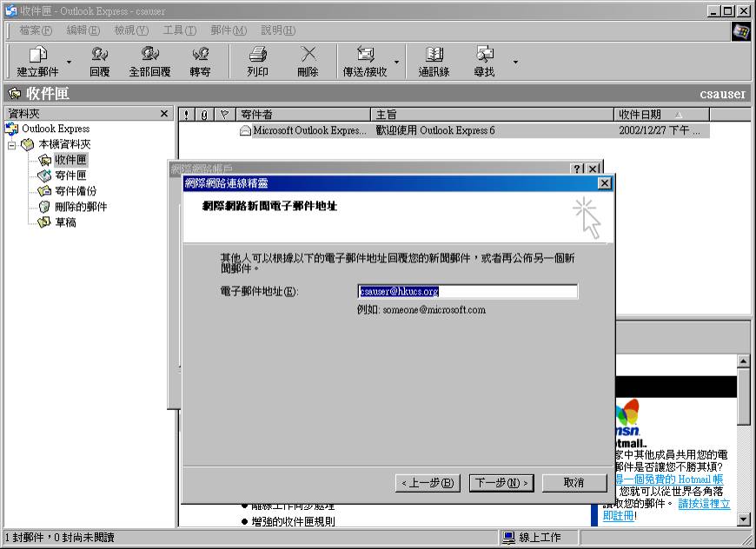756x549 pixels.
Task: Click the envelope icon of the welcome message
Action: click(x=245, y=130)
